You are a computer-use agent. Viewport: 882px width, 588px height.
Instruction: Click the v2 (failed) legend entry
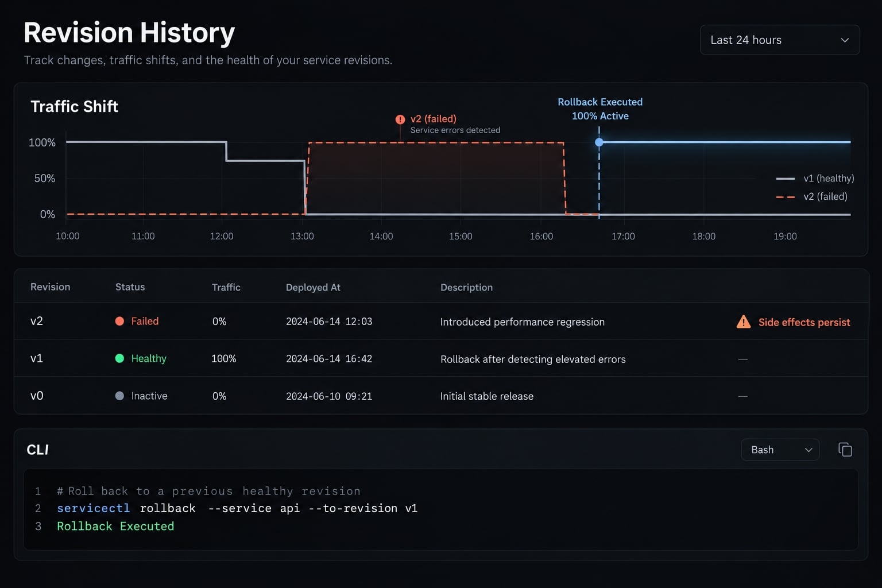[x=812, y=196]
